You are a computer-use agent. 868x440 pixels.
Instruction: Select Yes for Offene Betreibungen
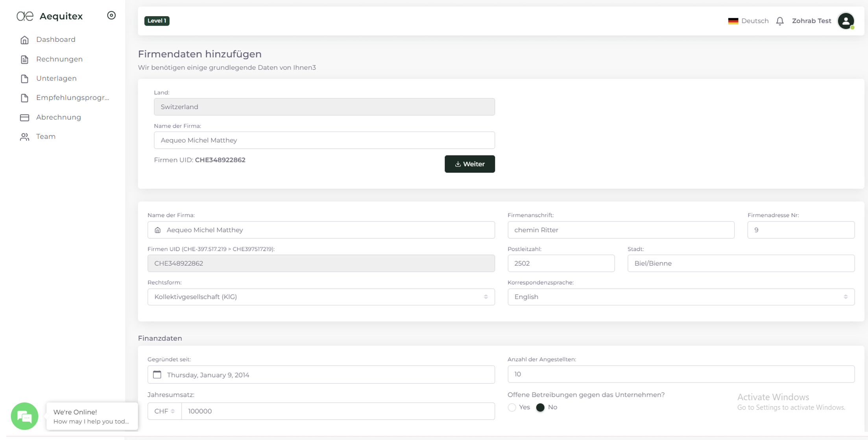512,407
